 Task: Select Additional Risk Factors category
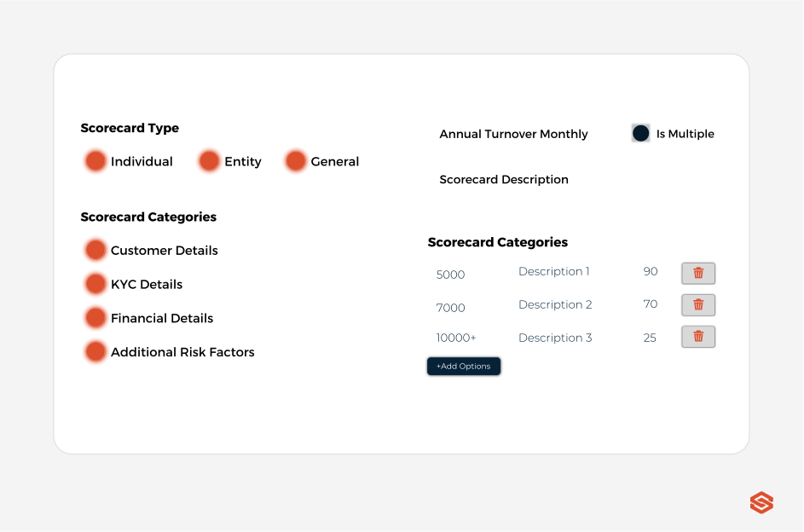coord(95,351)
